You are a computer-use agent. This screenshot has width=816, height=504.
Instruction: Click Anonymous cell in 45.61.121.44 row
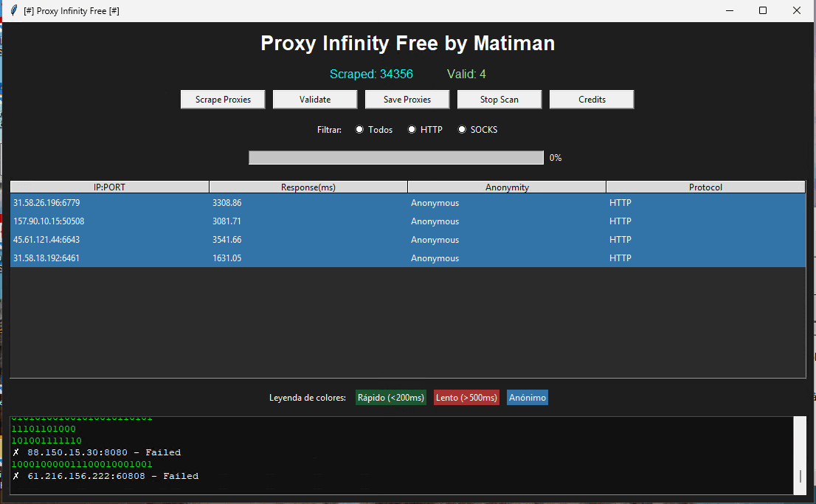435,240
